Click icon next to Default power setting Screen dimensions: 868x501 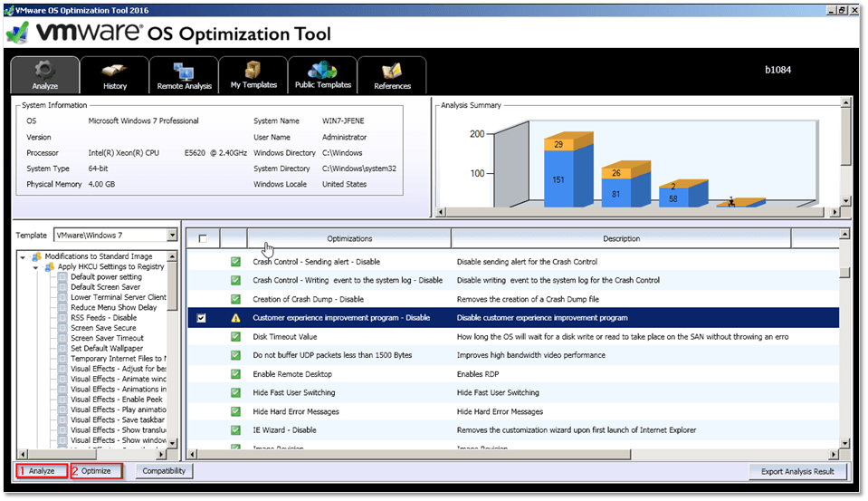62,277
